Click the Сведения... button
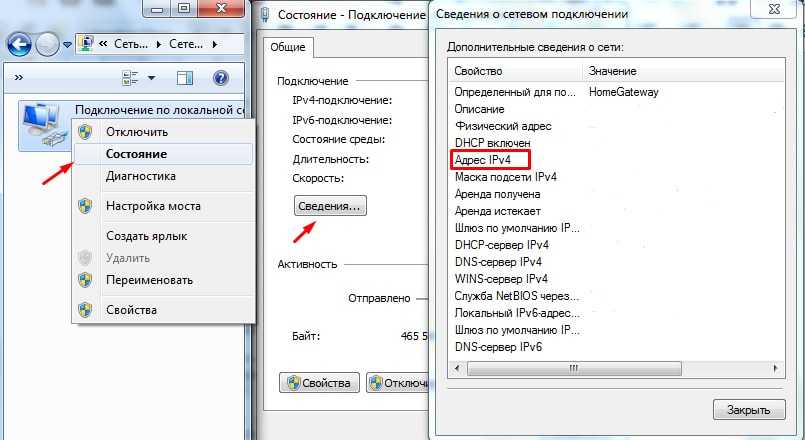This screenshot has height=440, width=805. click(x=330, y=205)
